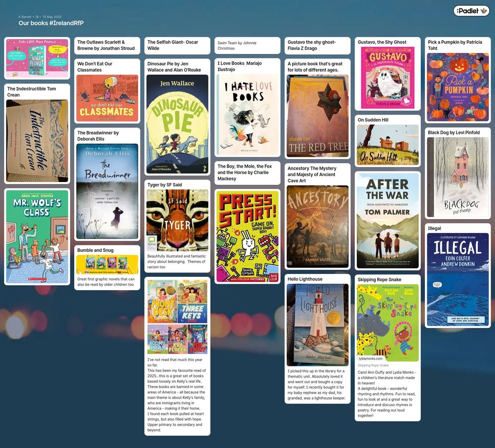This screenshot has width=495, height=448.
Task: Select Dinosaur Pie by Jen Wallace title
Action: pyautogui.click(x=174, y=67)
